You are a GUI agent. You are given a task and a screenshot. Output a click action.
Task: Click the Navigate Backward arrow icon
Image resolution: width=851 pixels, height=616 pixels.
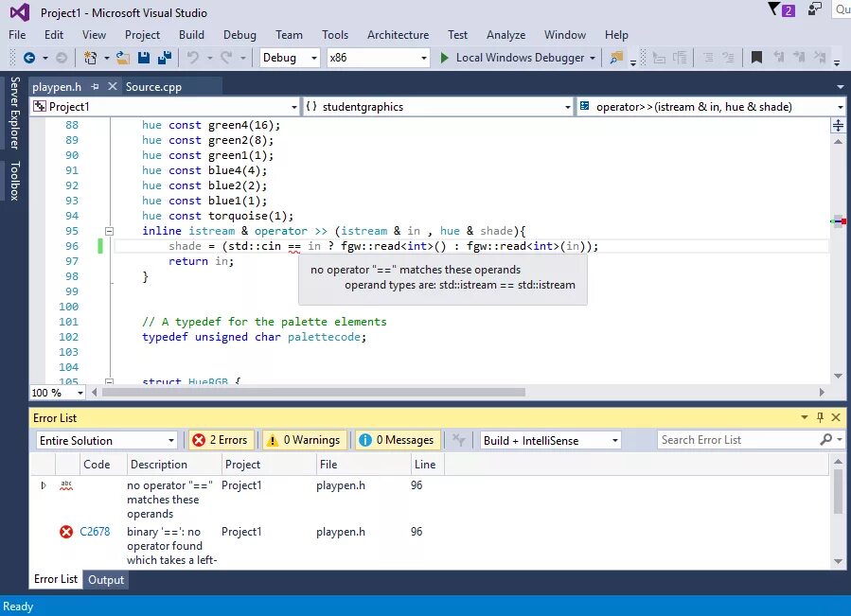(29, 58)
